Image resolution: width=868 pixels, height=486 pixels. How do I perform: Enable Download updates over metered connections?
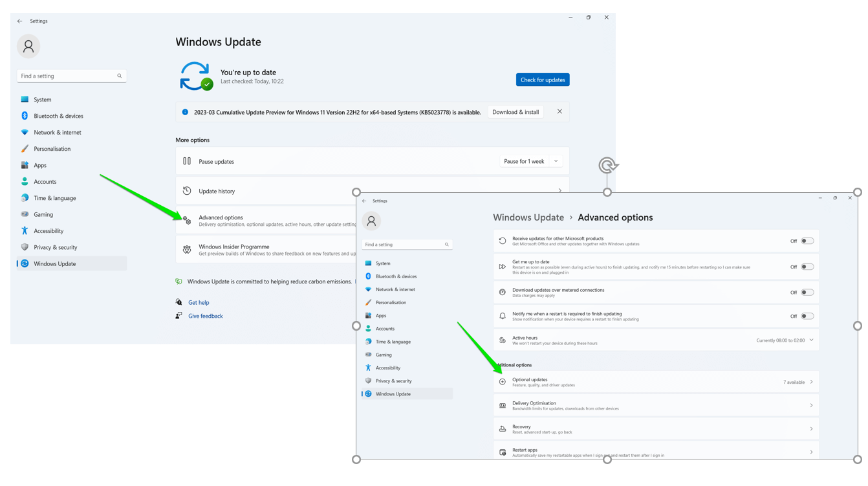(x=807, y=293)
